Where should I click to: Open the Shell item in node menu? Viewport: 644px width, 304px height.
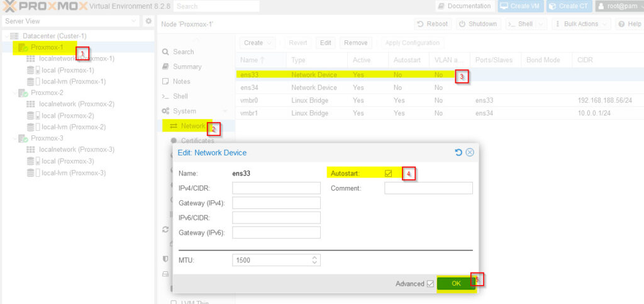point(180,96)
